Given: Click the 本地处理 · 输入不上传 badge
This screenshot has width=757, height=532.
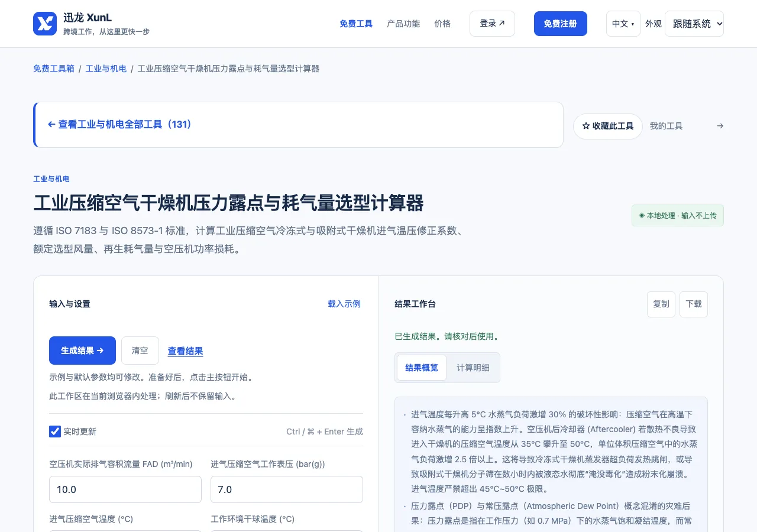Looking at the screenshot, I should tap(678, 216).
